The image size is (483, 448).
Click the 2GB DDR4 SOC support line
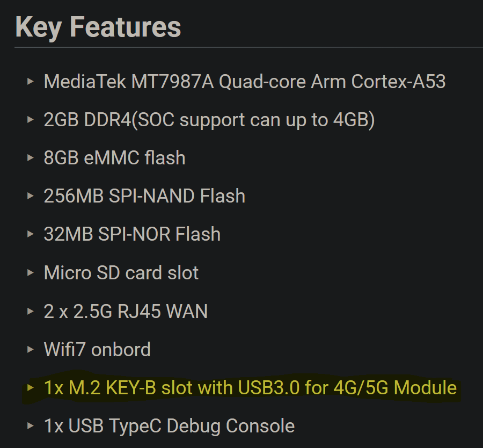(209, 120)
